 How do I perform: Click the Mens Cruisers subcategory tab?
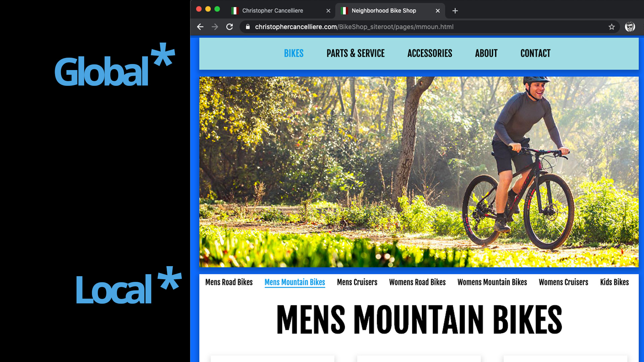pos(357,282)
